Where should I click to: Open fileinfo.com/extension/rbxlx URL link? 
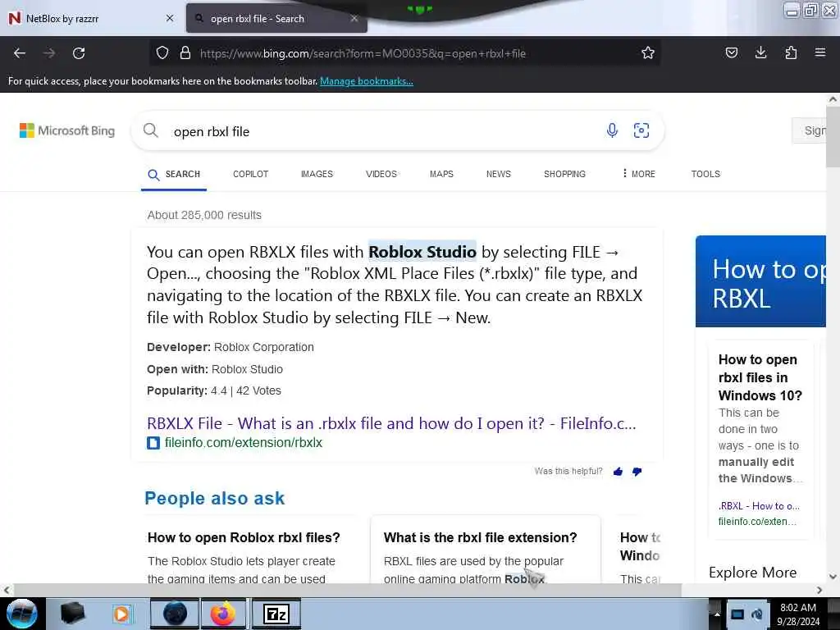[243, 442]
